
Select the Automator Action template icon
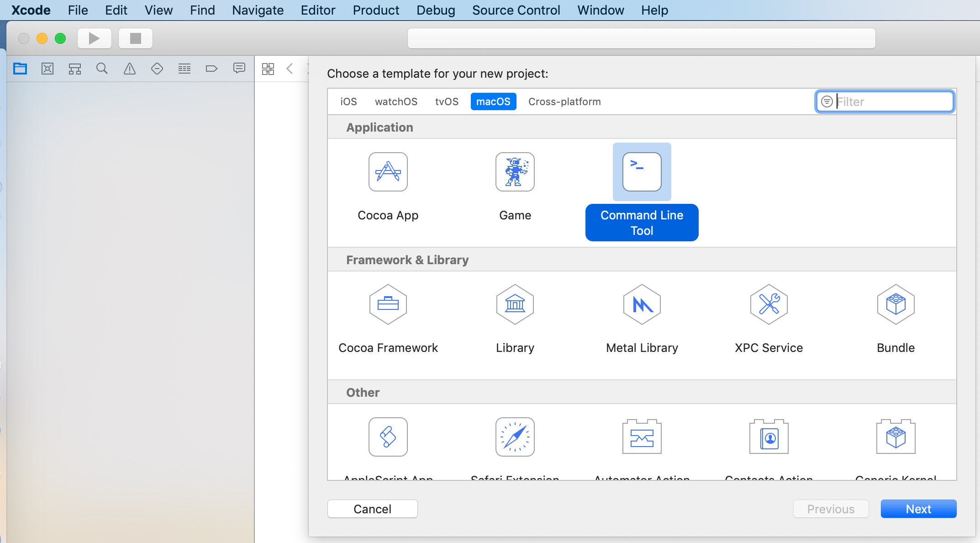(642, 437)
